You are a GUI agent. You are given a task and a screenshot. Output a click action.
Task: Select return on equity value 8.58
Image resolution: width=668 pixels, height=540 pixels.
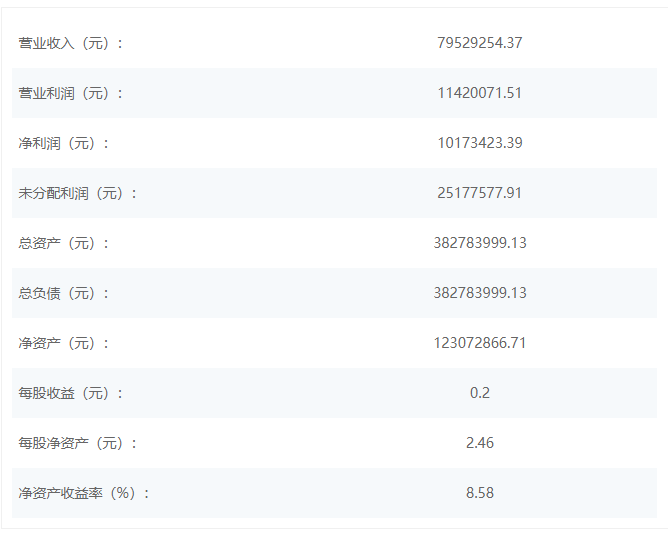coord(480,493)
